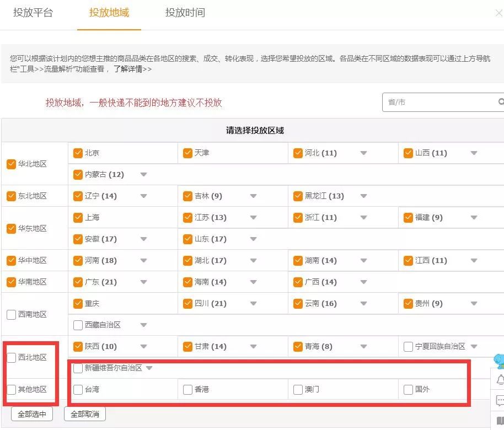Enable the 其他地区 checkbox
This screenshot has width=504, height=430.
coord(11,390)
